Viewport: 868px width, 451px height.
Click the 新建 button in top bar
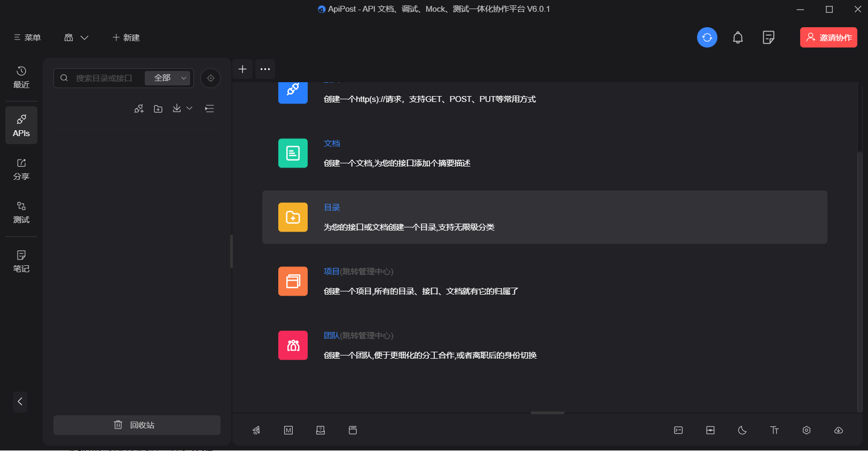126,38
